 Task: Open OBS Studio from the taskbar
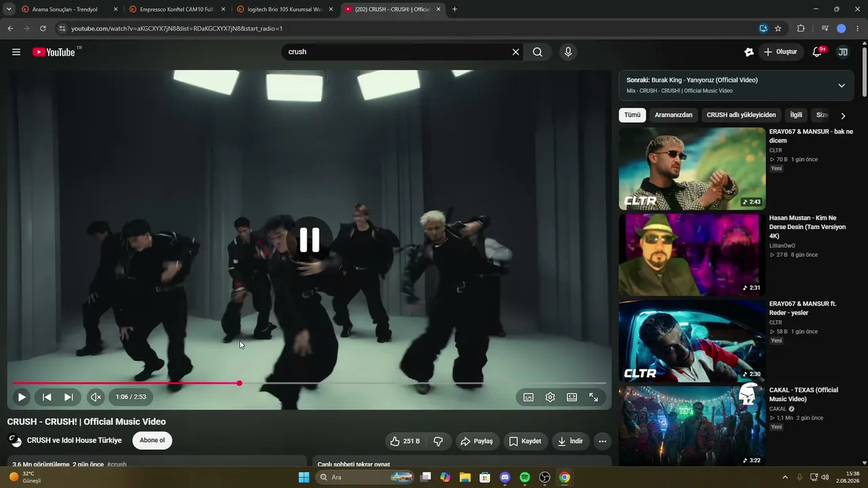click(545, 477)
